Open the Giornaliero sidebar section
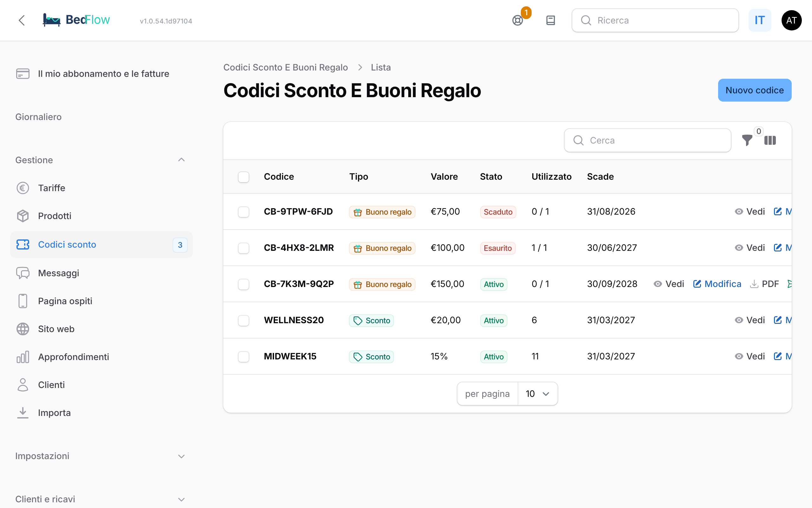 [38, 117]
